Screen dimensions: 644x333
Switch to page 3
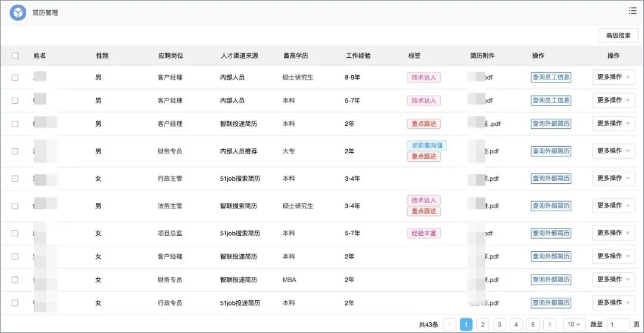[x=500, y=325]
